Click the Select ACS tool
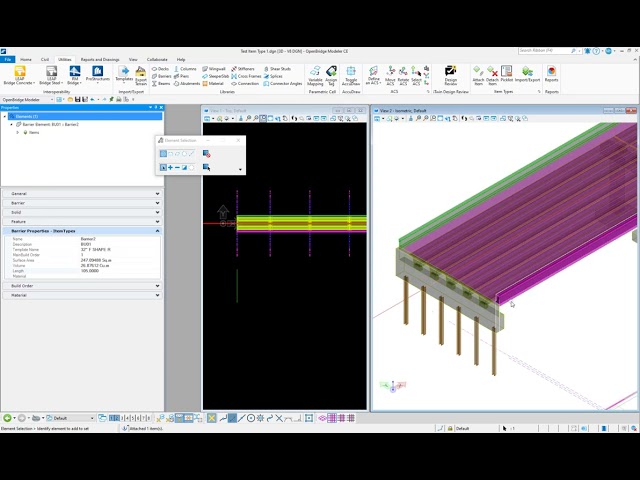The image size is (640, 480). pos(416,76)
